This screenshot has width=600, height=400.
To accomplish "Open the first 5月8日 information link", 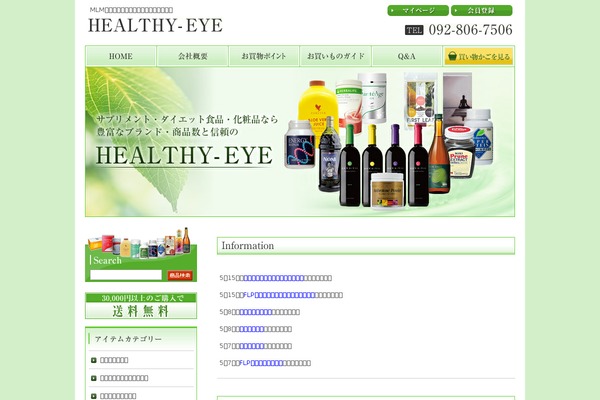I will click(x=256, y=312).
